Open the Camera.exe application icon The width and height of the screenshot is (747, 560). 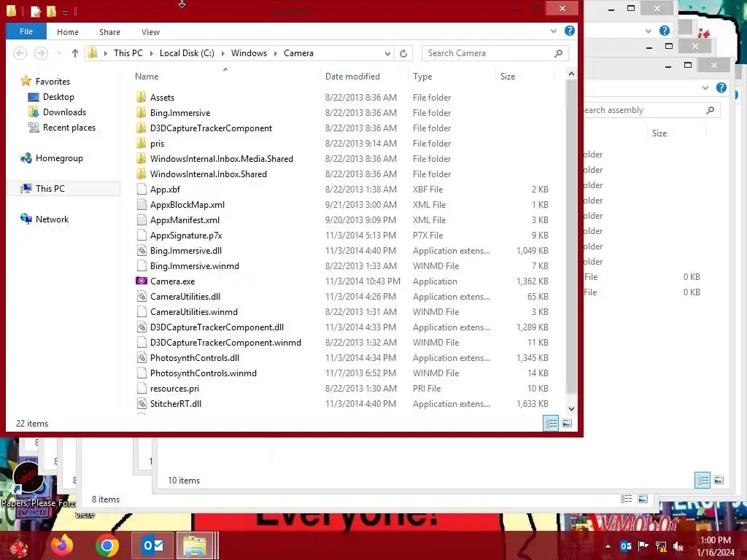(x=141, y=281)
